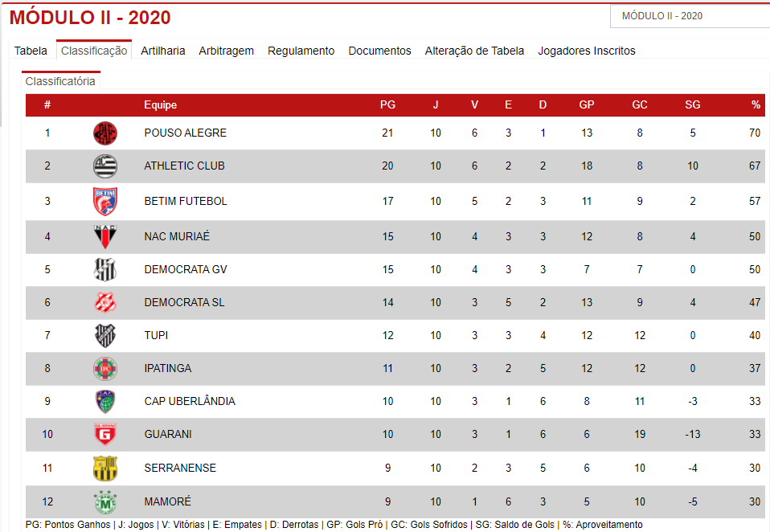
Task: Click the CAP Uberlândia green shield
Action: pyautogui.click(x=105, y=402)
